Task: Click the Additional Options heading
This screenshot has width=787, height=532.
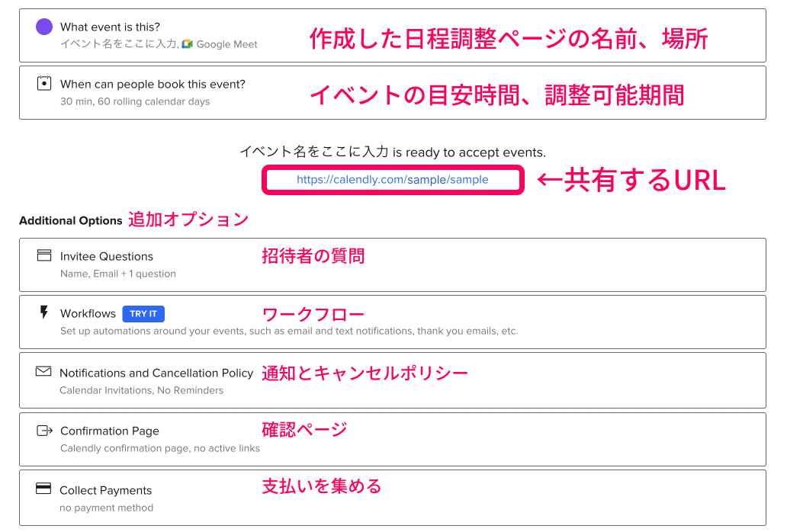Action: coord(71,220)
